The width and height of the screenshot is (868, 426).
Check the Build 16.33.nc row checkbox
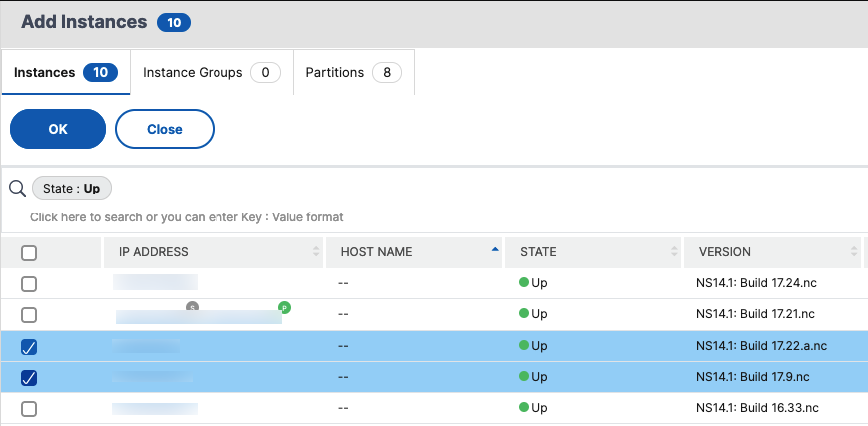[29, 409]
